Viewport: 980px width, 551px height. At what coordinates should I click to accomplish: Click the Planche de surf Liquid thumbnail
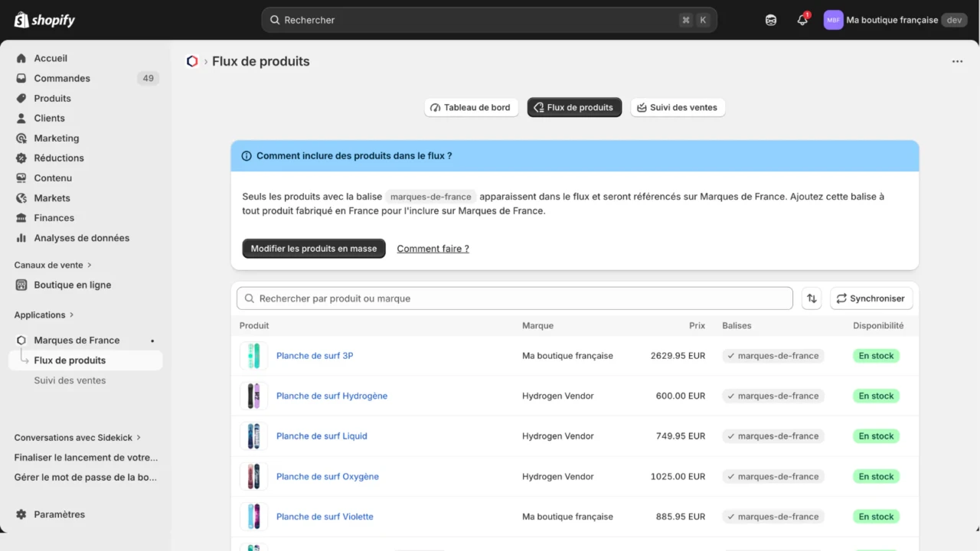point(253,436)
